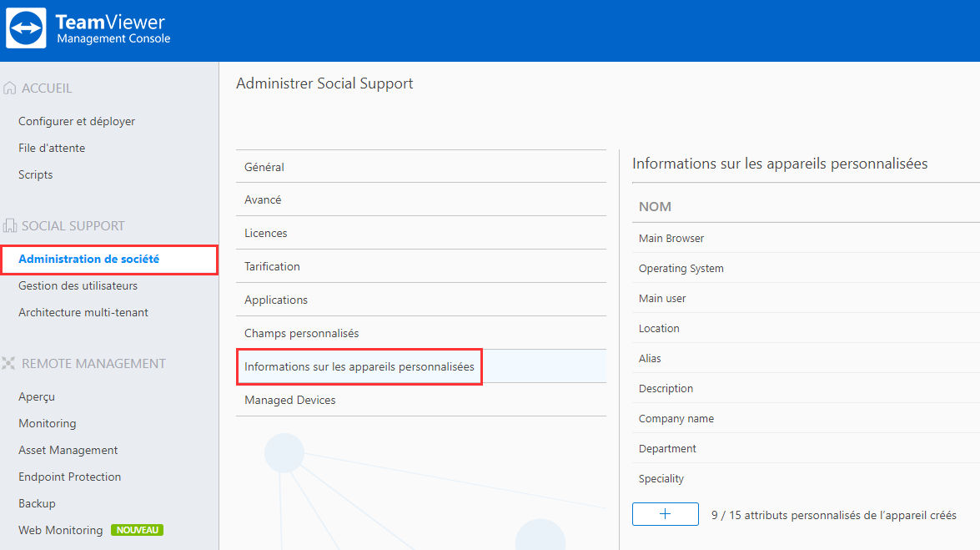Switch to the Tarification tab
Screen dimensions: 980x550
[420, 266]
